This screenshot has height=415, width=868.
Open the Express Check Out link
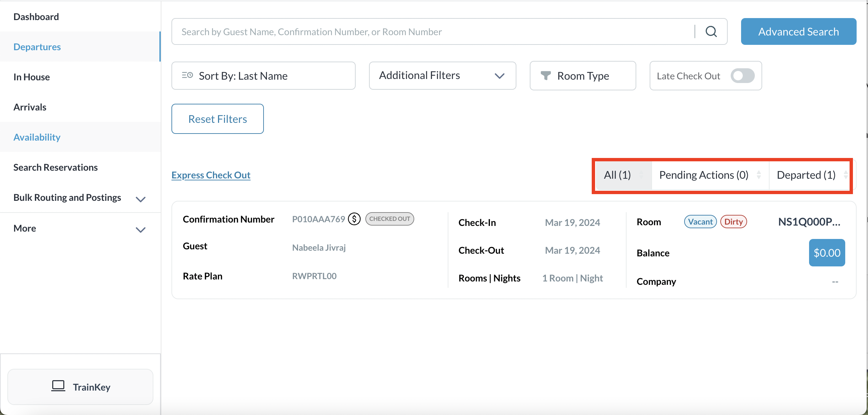point(211,175)
